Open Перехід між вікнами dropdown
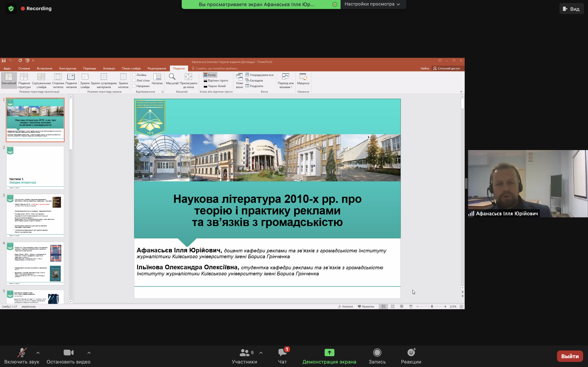Image resolution: width=588 pixels, height=367 pixels. 286,80
